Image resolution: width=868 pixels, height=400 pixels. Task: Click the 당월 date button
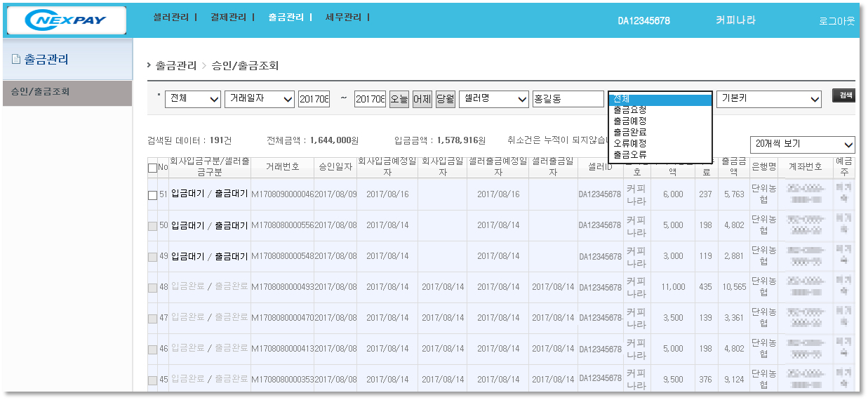(x=446, y=100)
